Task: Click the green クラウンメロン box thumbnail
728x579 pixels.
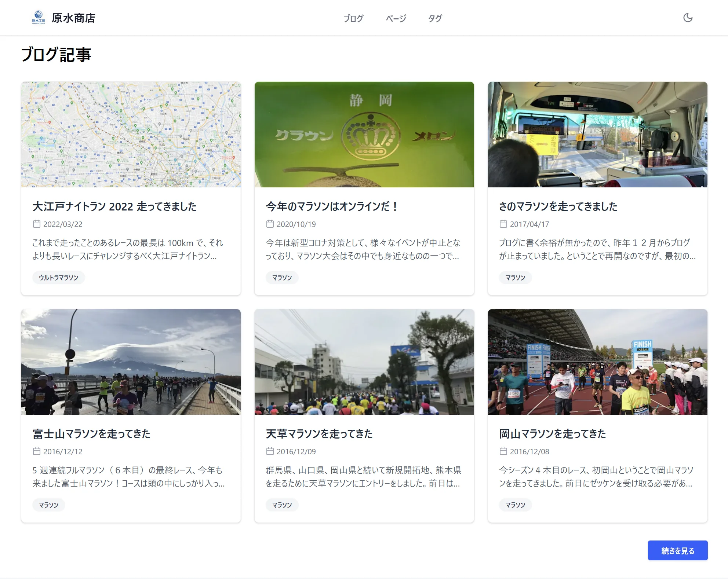Action: (x=364, y=135)
